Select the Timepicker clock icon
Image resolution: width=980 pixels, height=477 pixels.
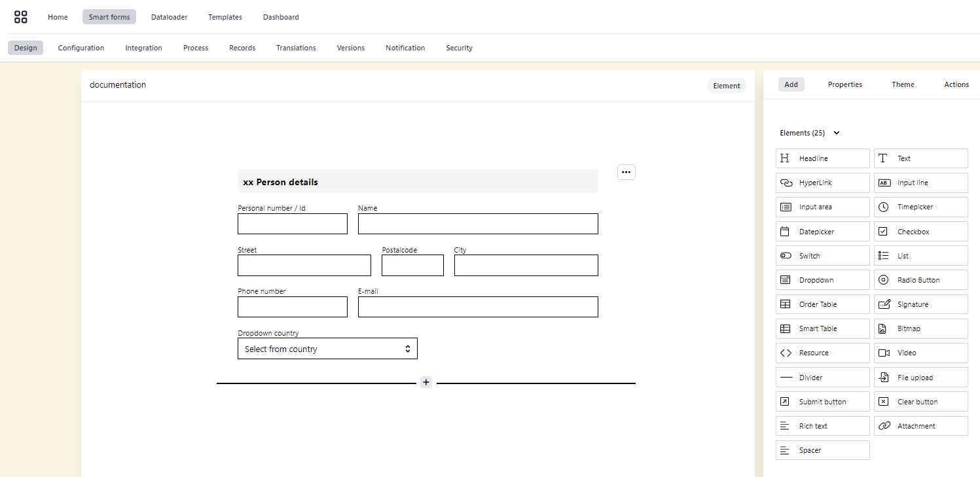(884, 207)
